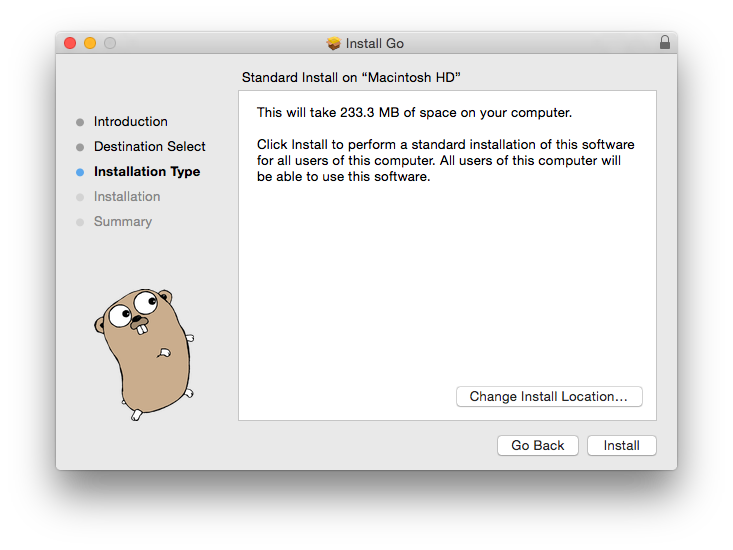The width and height of the screenshot is (733, 550).
Task: Click the gray bullet beside Introduction
Action: (80, 122)
